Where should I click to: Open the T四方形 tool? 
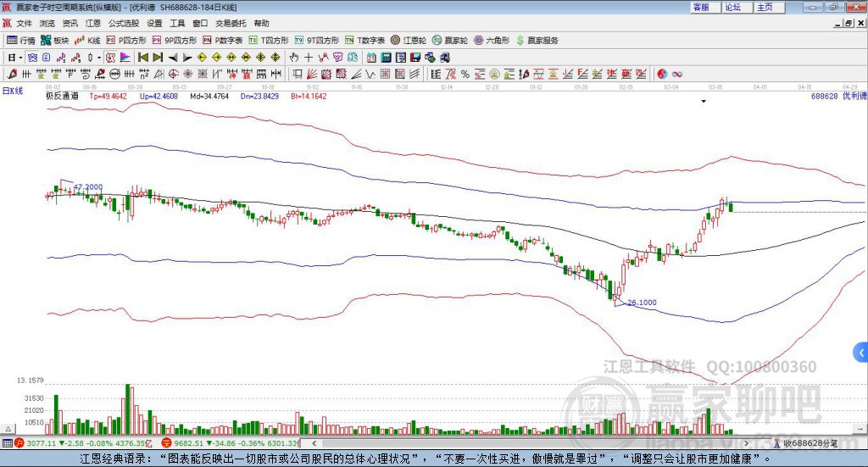(x=269, y=41)
